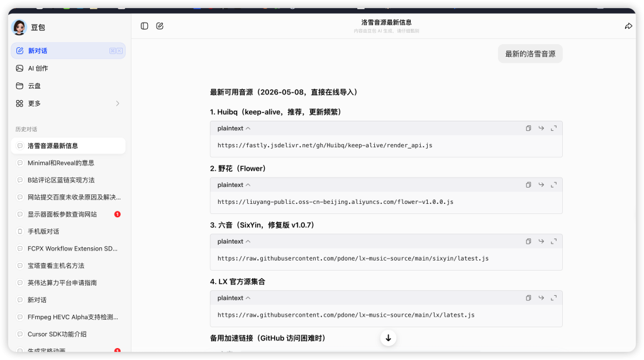This screenshot has width=644, height=360.
Task: Open the Cursor SDK功能介绍 conversation
Action: (x=68, y=334)
